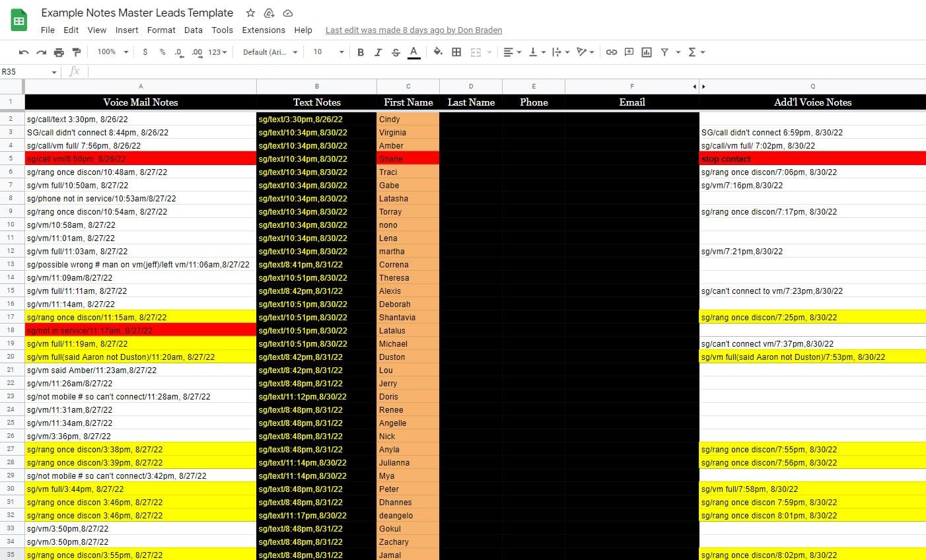
Task: Click the undo icon in toolbar
Action: coord(24,52)
